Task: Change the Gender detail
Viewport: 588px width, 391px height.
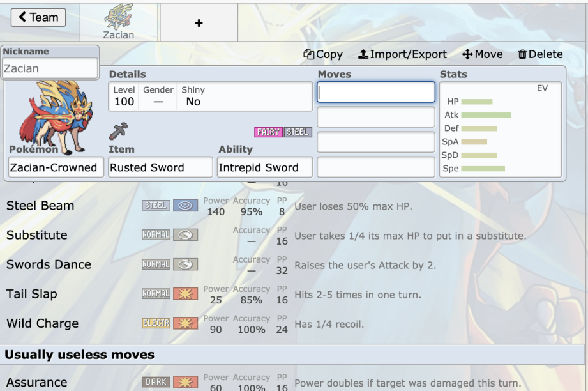Action: 158,96
